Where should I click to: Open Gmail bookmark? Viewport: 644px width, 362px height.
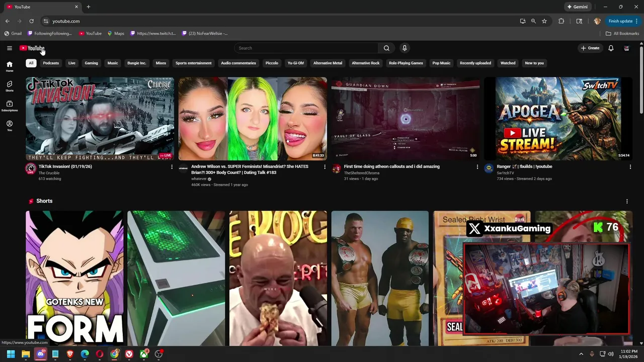click(x=13, y=34)
